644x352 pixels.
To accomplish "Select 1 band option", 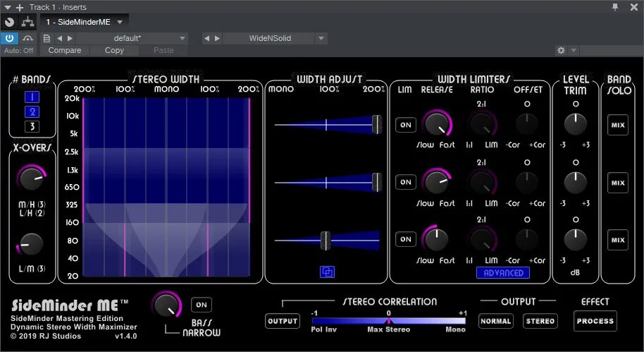I will tap(32, 97).
